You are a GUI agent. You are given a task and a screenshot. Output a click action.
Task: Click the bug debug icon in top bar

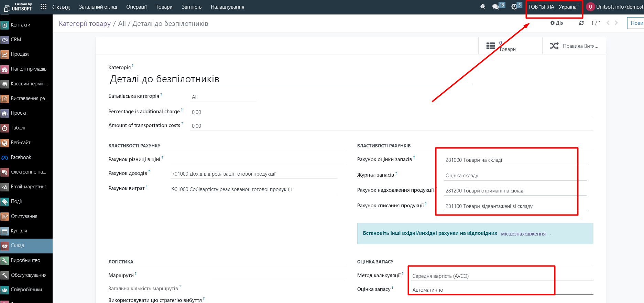pos(483,7)
